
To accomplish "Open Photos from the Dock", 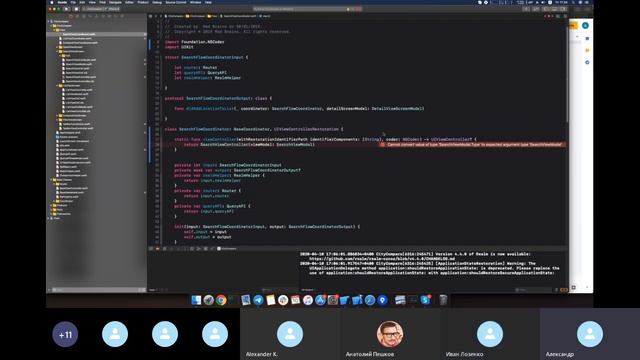I will [283, 300].
